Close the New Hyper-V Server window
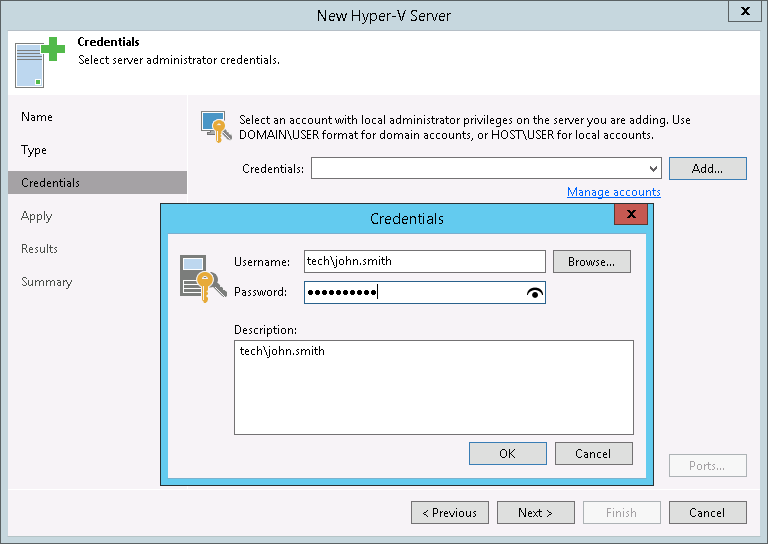768x544 pixels. (x=745, y=11)
